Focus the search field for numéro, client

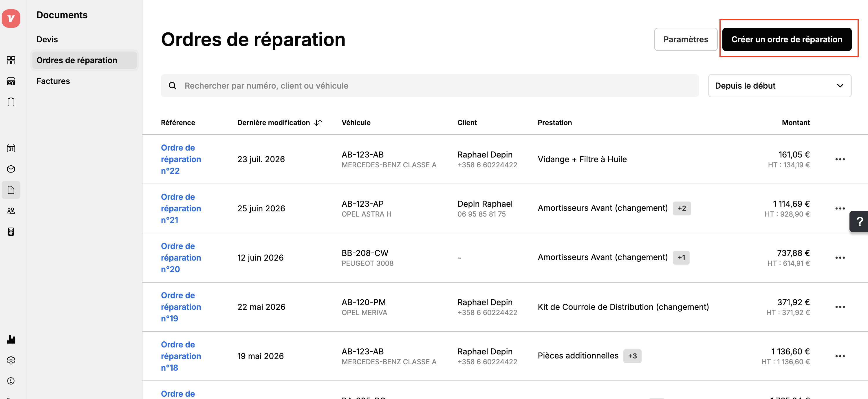click(x=430, y=86)
